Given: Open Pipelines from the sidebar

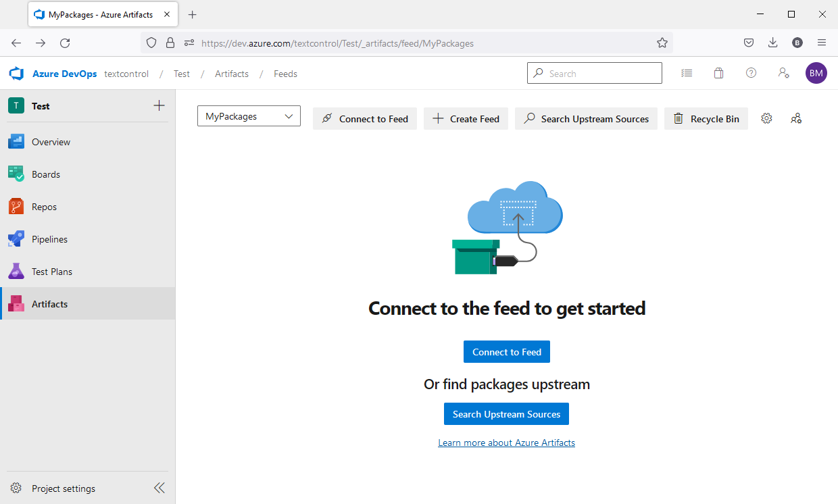Looking at the screenshot, I should pyautogui.click(x=49, y=238).
